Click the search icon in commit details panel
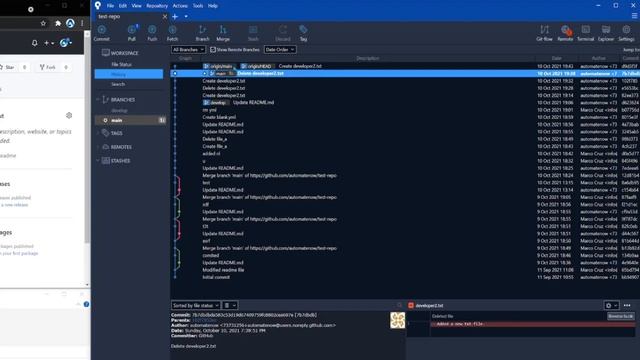 pos(399,305)
